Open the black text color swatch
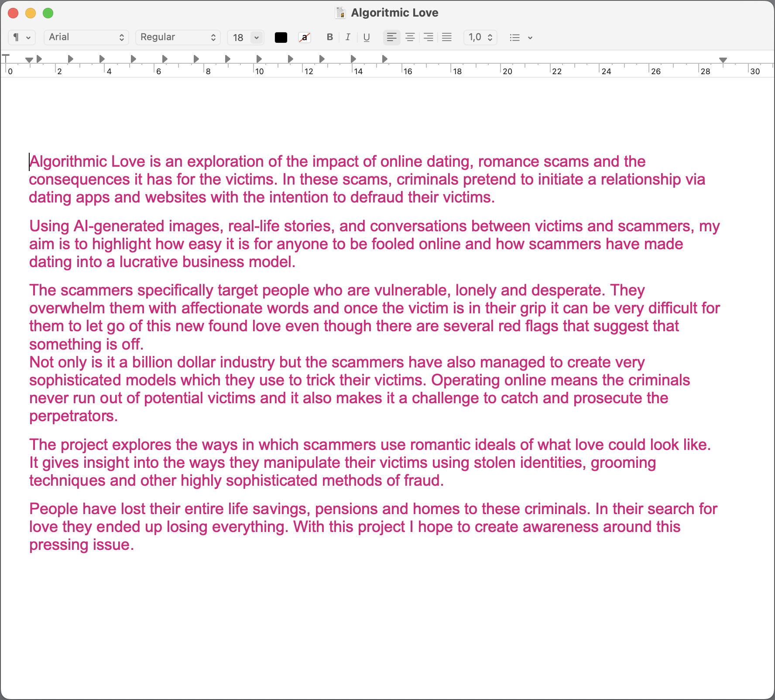The height and width of the screenshot is (700, 775). (x=281, y=38)
